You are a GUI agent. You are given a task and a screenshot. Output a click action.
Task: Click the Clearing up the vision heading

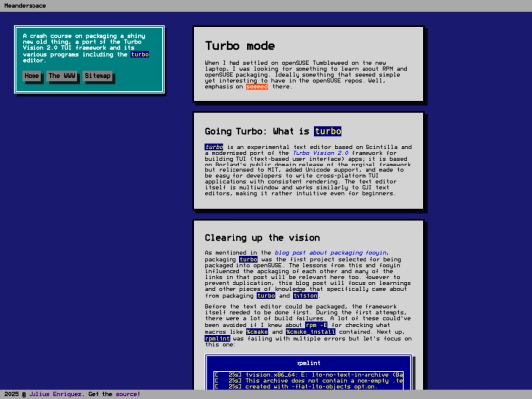tap(262, 238)
